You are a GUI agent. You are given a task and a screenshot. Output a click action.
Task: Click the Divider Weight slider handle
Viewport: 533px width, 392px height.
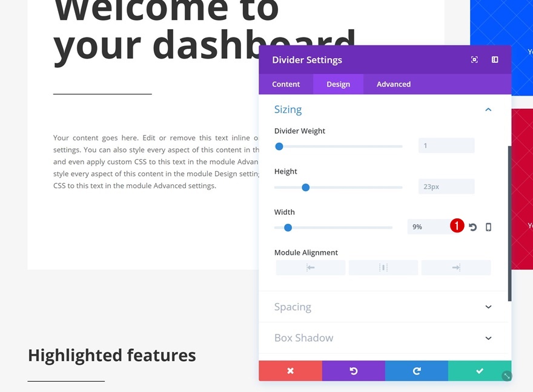[279, 146]
